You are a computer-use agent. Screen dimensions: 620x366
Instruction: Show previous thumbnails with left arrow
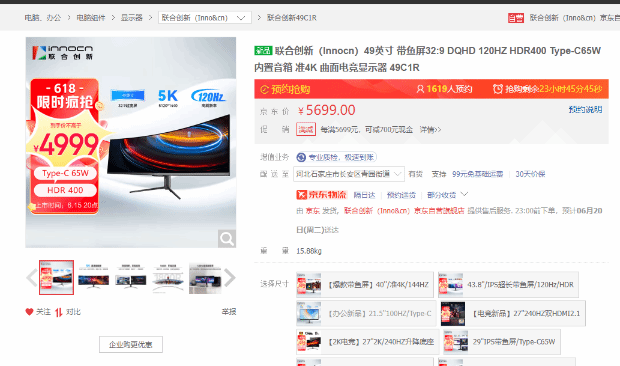point(32,277)
